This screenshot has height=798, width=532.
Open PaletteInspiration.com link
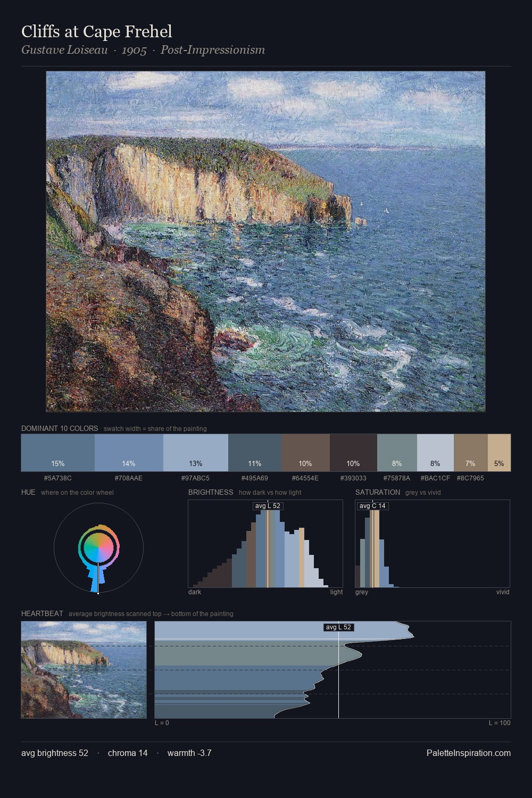[x=469, y=753]
